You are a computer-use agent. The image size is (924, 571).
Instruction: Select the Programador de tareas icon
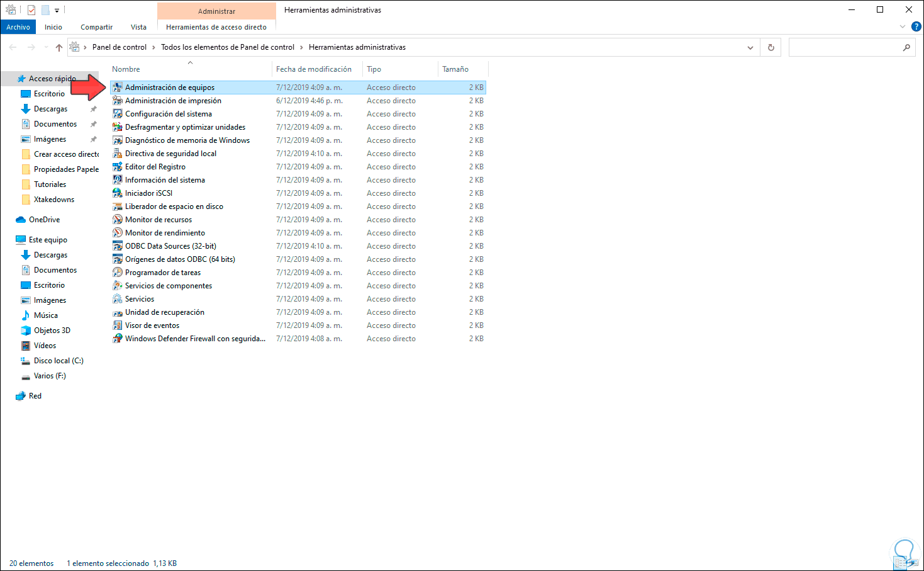118,273
